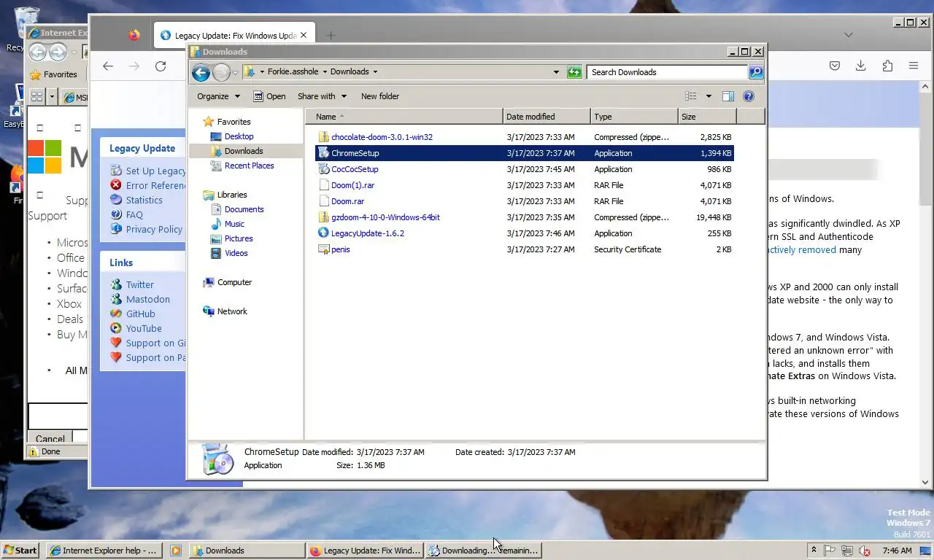Select LegacyUpdate-1.6.2 application icon
The image size is (934, 560).
(x=324, y=233)
